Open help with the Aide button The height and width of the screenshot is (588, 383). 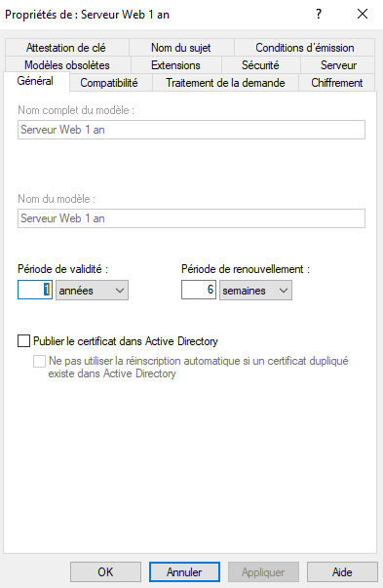click(x=342, y=571)
